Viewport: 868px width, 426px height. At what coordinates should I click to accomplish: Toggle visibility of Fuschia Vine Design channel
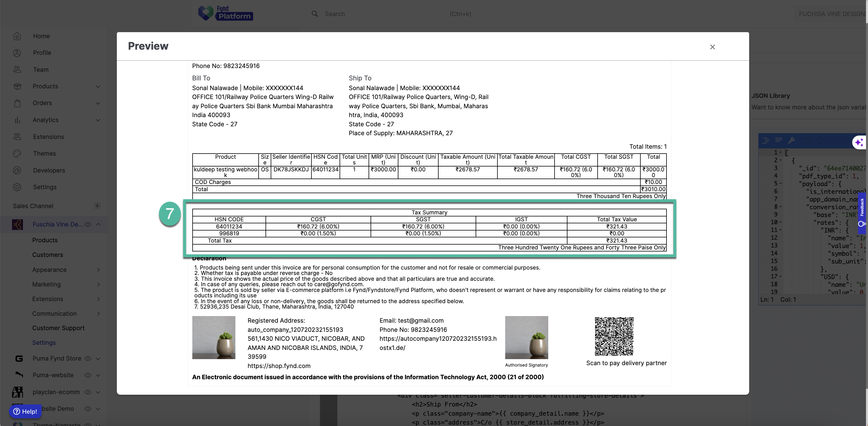coord(88,224)
